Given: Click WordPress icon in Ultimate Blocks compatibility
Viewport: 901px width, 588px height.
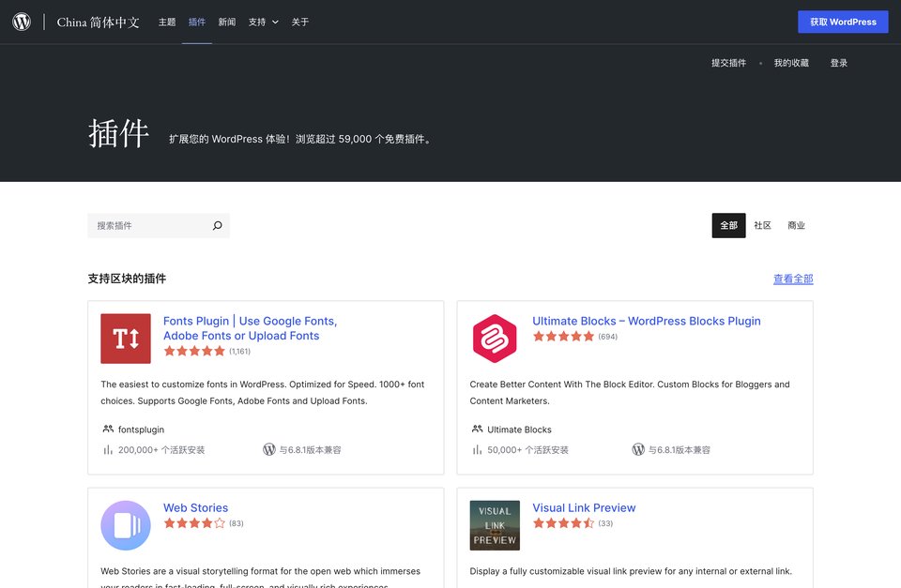Looking at the screenshot, I should [x=638, y=449].
